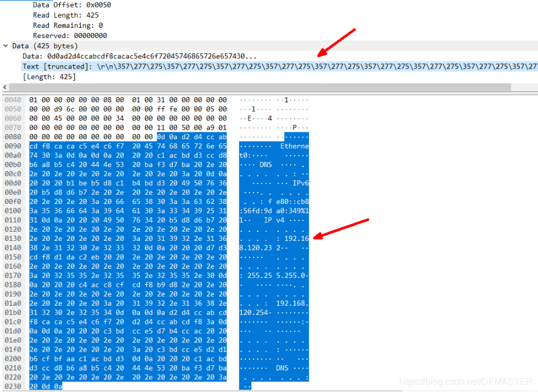Image resolution: width=538 pixels, height=392 pixels.
Task: Click offset 00f0 in hex dump
Action: [x=13, y=202]
